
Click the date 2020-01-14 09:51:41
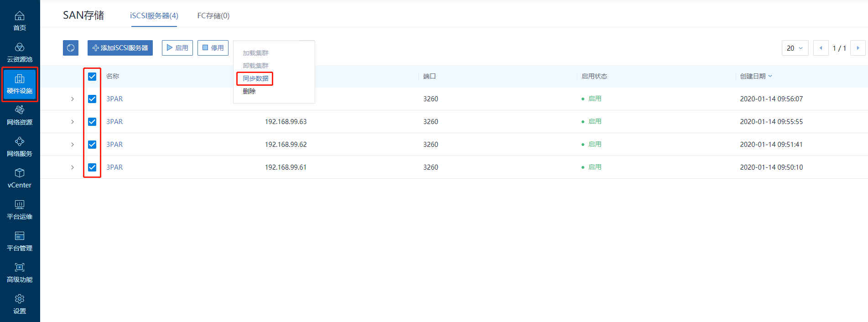click(771, 145)
